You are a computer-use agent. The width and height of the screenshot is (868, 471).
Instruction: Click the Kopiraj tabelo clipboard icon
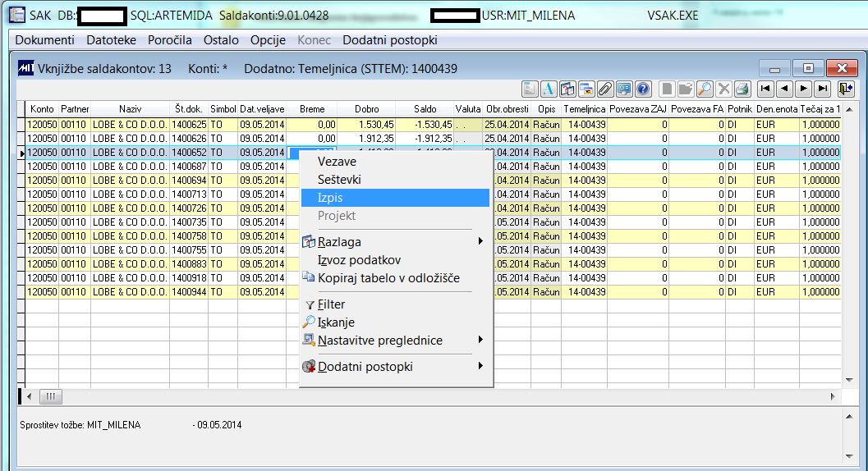(x=308, y=277)
